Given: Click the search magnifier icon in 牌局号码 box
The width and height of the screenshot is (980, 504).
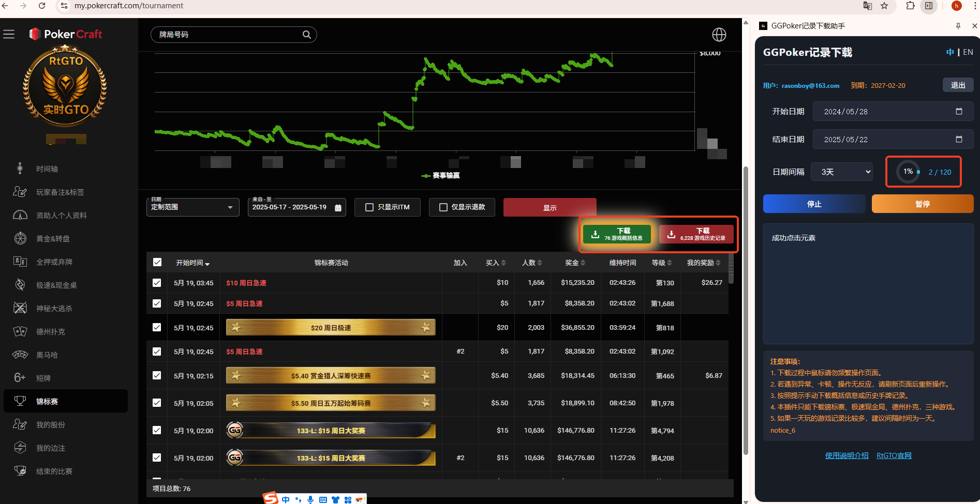Looking at the screenshot, I should coord(306,35).
